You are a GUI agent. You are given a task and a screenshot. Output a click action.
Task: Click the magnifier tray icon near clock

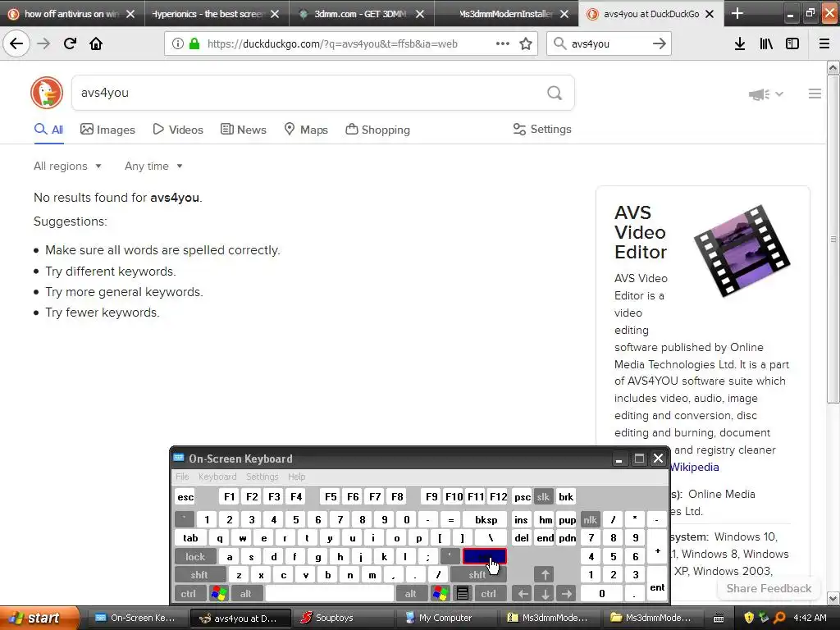pos(779,617)
